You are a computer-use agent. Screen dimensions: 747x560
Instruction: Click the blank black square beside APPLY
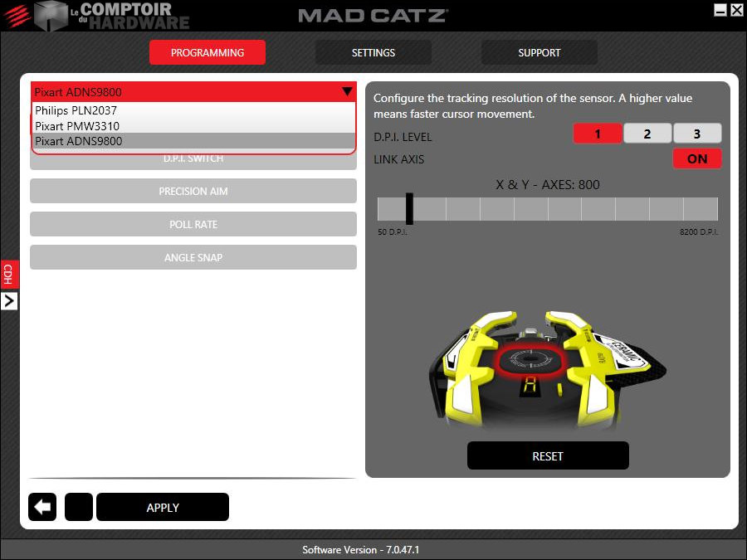(x=79, y=507)
